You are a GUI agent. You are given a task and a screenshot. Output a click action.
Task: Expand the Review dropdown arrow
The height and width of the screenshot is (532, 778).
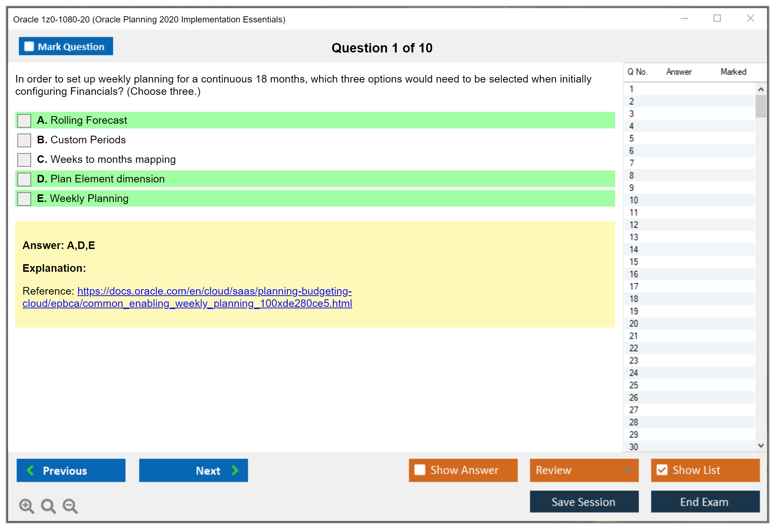tap(628, 470)
